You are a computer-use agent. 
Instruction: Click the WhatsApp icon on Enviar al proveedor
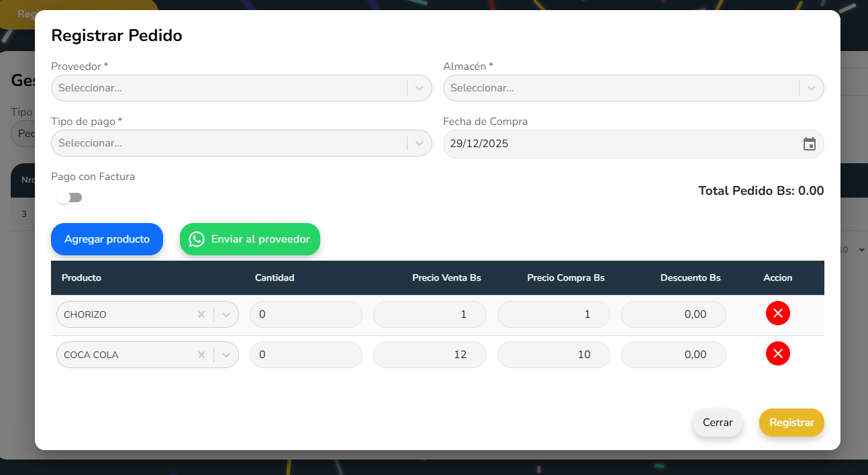coord(196,239)
